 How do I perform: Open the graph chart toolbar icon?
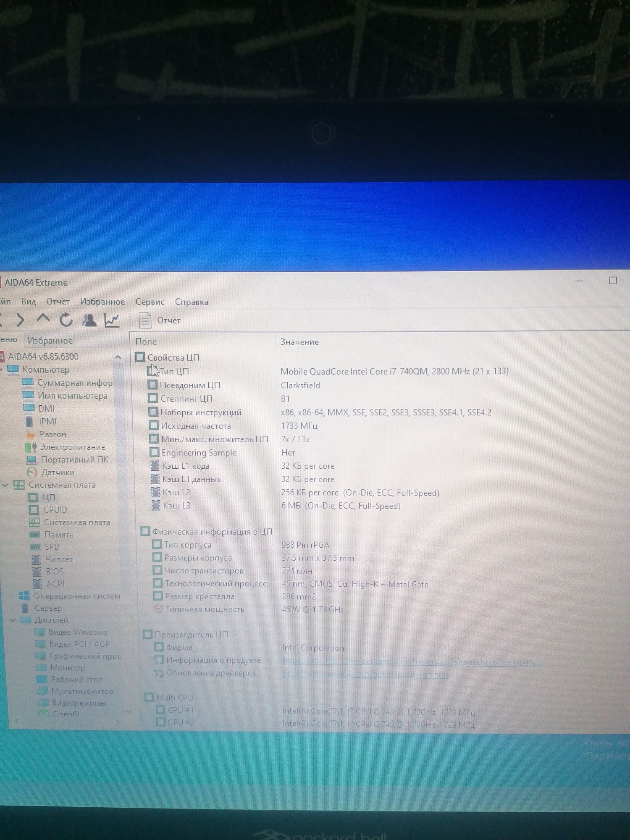coord(112,320)
